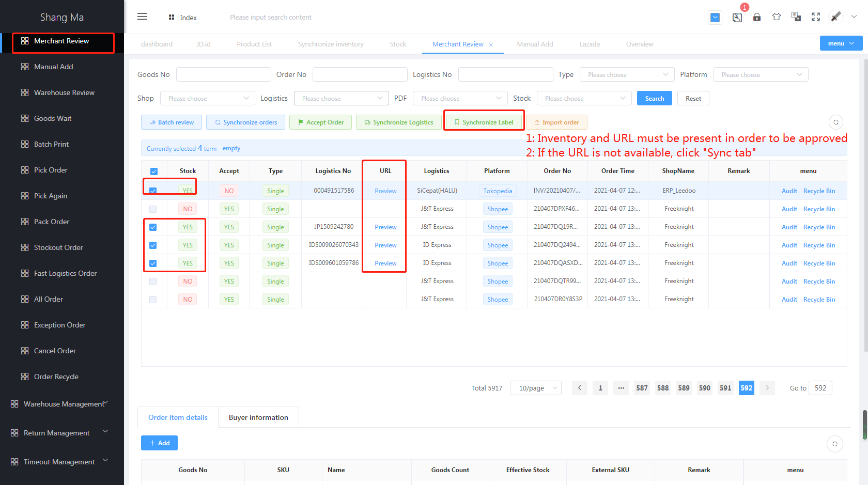Open the blue menu dropdown button
This screenshot has height=485, width=868.
click(841, 43)
